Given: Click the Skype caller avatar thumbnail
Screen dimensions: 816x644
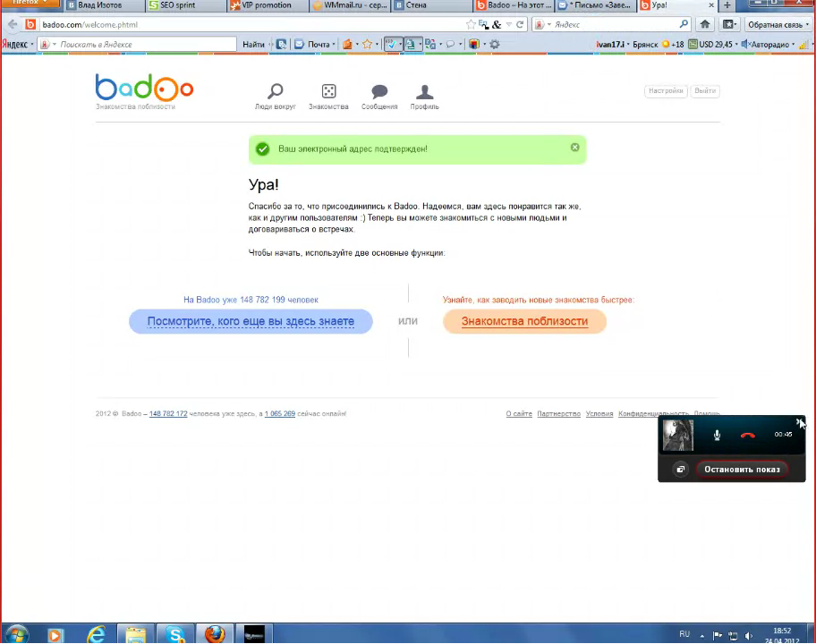Looking at the screenshot, I should click(678, 435).
